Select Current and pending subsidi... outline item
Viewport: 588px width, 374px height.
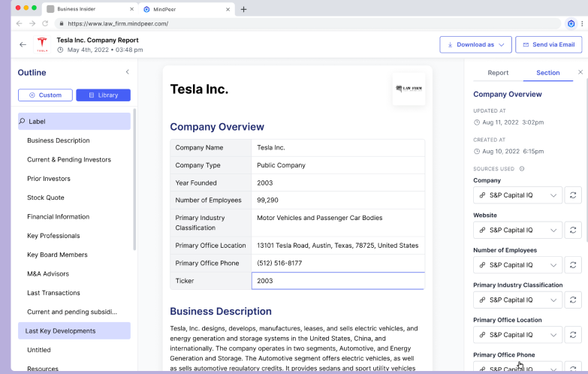[x=72, y=312]
